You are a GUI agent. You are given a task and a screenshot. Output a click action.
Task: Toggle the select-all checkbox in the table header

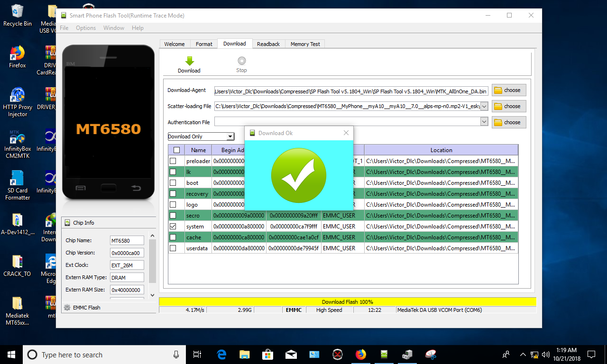point(176,150)
